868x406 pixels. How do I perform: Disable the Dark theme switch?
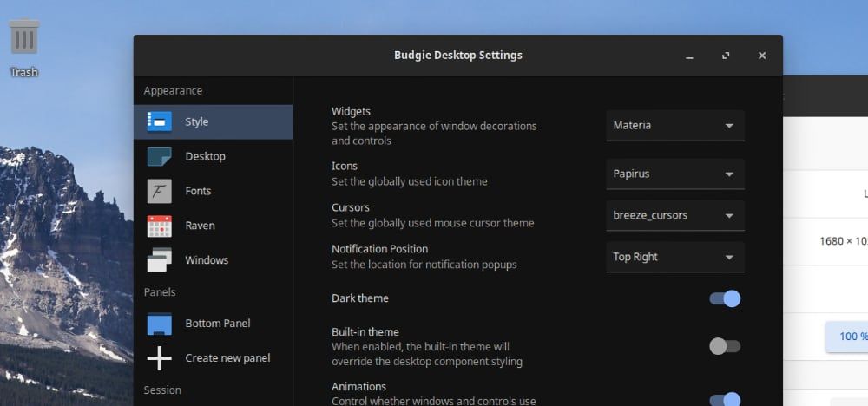(x=725, y=298)
